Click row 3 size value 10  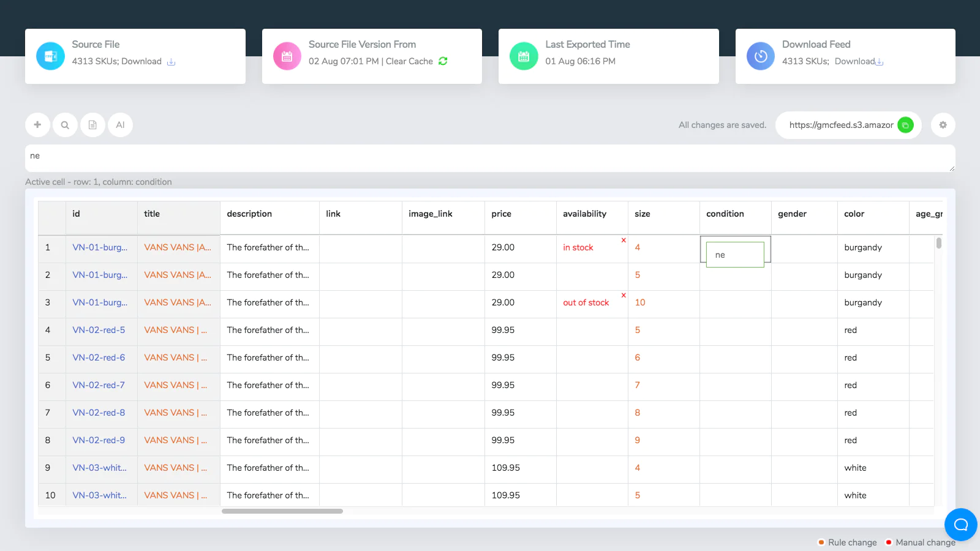(663, 304)
